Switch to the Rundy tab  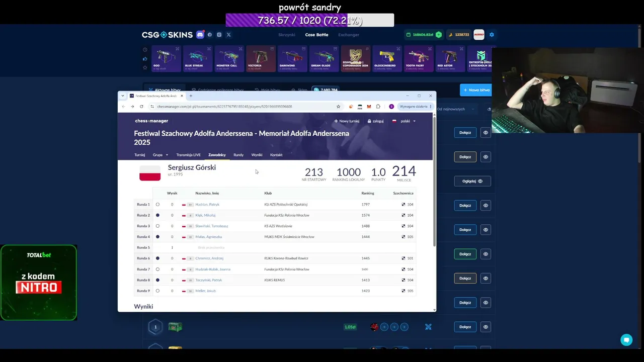238,155
